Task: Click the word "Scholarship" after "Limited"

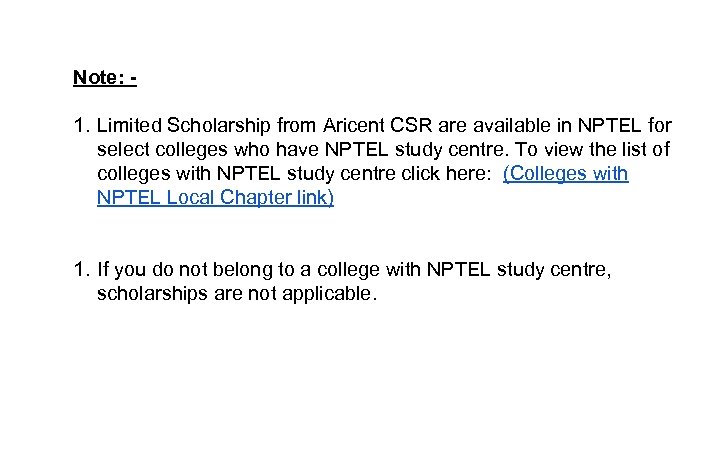Action: pos(220,126)
